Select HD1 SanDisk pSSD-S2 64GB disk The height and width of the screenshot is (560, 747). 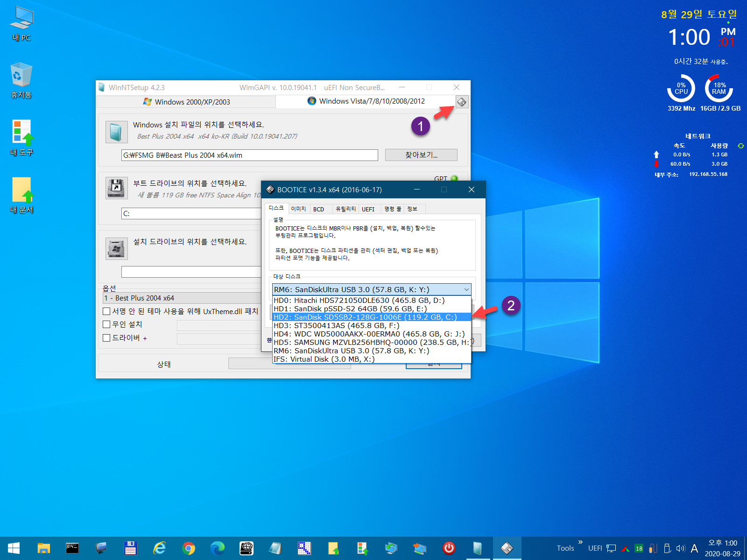pyautogui.click(x=372, y=308)
